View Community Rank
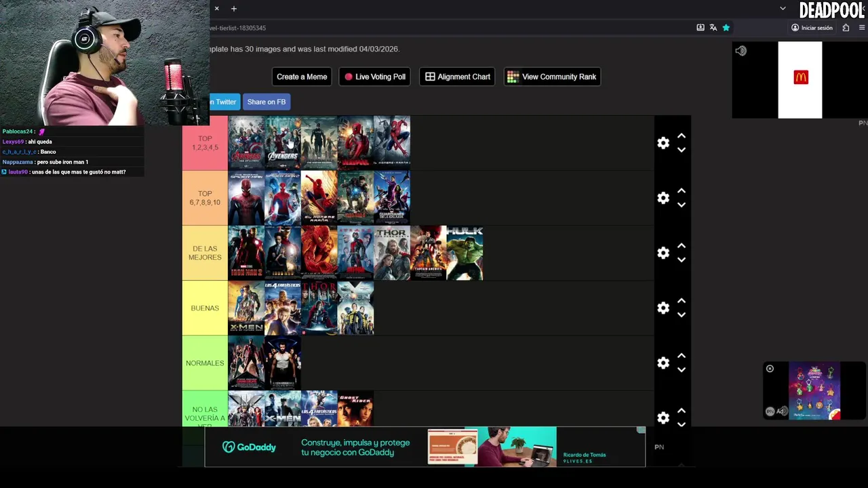The height and width of the screenshot is (488, 868). click(552, 77)
